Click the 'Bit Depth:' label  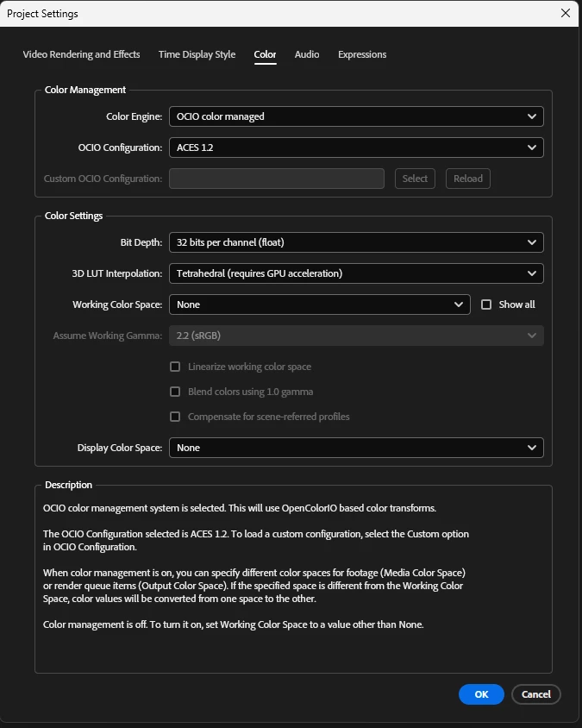(141, 242)
